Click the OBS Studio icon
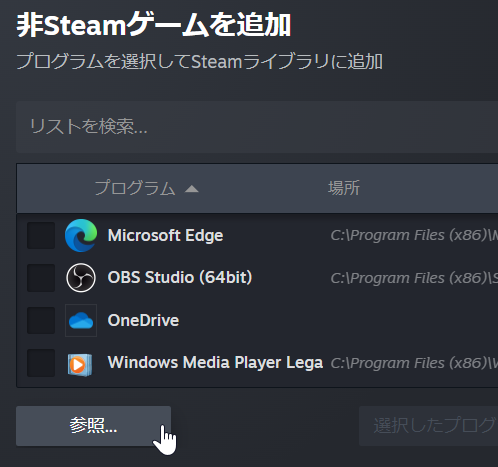 [x=81, y=278]
